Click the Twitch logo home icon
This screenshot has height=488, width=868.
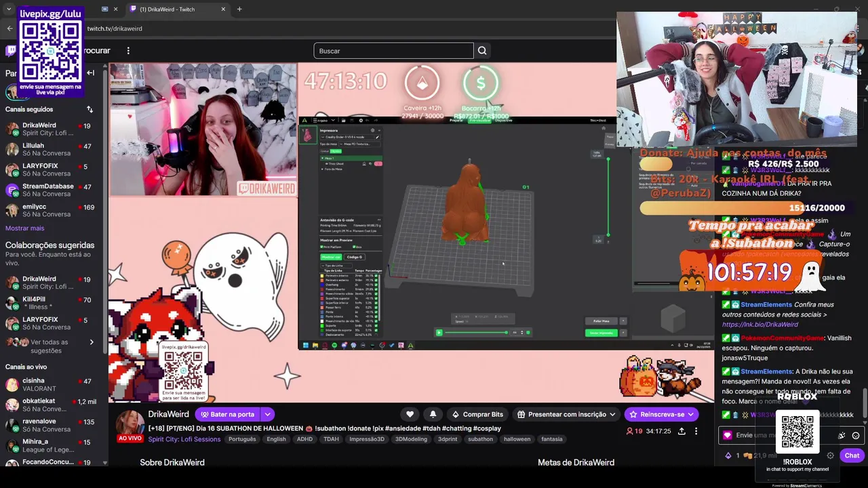[10, 51]
